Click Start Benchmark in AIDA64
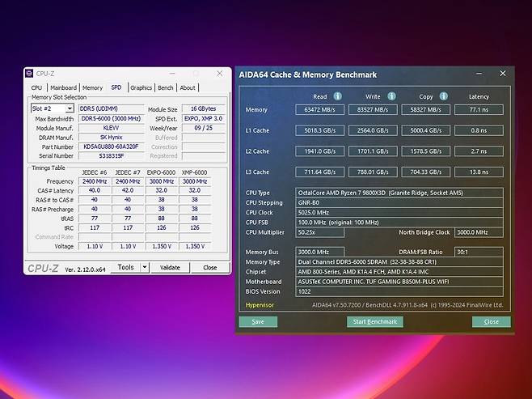The image size is (532, 399). pyautogui.click(x=375, y=321)
